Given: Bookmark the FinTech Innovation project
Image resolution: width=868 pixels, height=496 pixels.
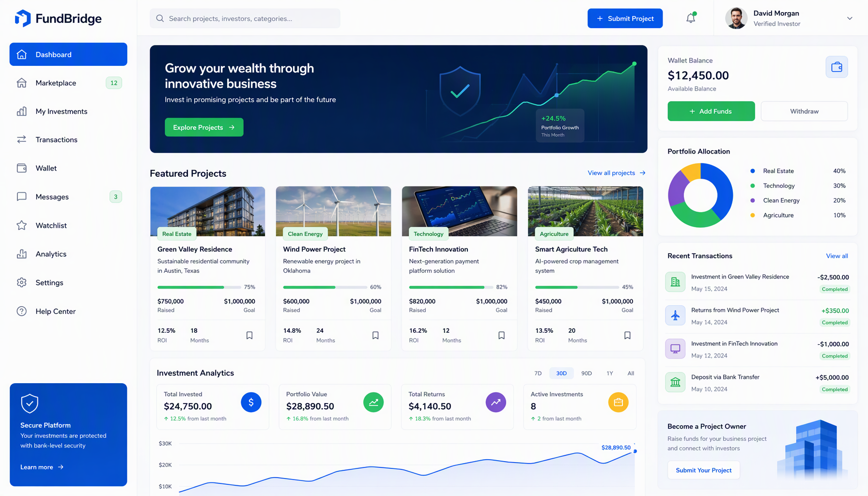Looking at the screenshot, I should [x=501, y=335].
